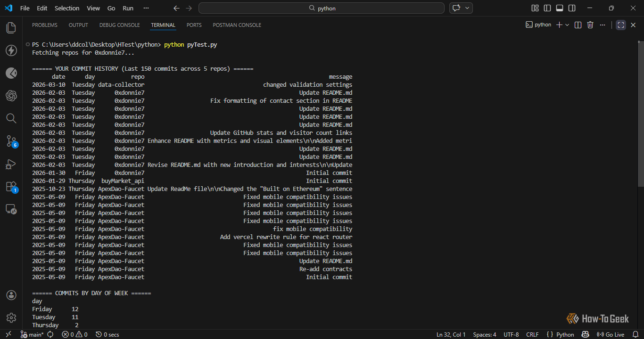Viewport: 644px width, 339px height.
Task: Open the Run and Debug view
Action: coord(11,164)
